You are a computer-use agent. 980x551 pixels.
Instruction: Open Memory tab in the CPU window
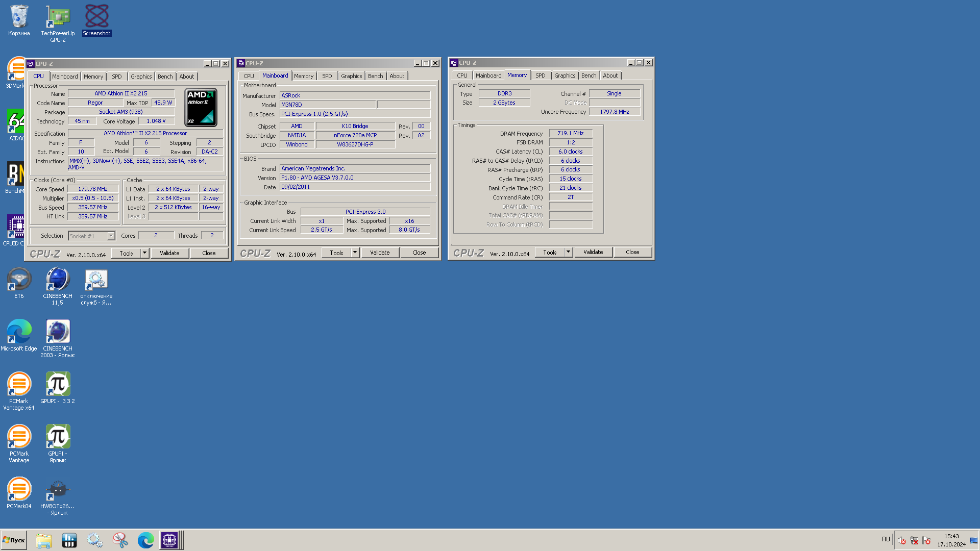(93, 77)
